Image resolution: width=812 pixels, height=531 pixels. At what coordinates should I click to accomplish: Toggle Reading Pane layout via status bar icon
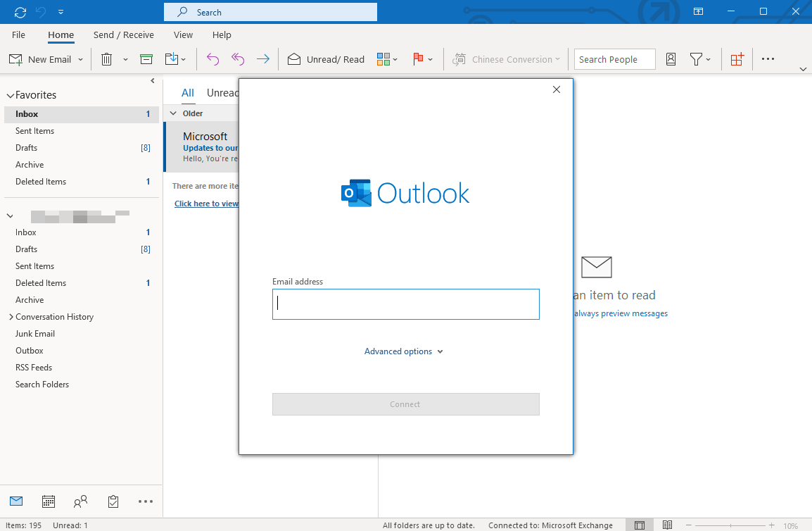coord(667,525)
